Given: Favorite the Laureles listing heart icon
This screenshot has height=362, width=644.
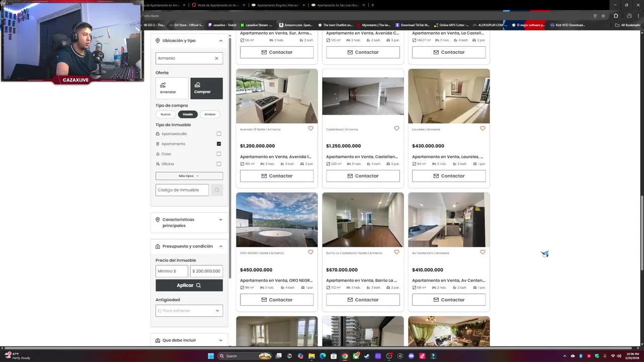Looking at the screenshot, I should click(x=482, y=129).
